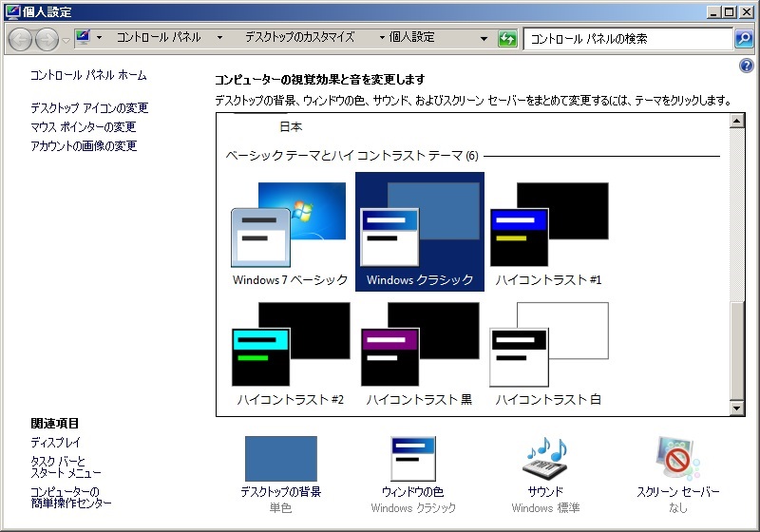The image size is (760, 532).
Task: Click the search magnifier button
Action: (x=744, y=38)
